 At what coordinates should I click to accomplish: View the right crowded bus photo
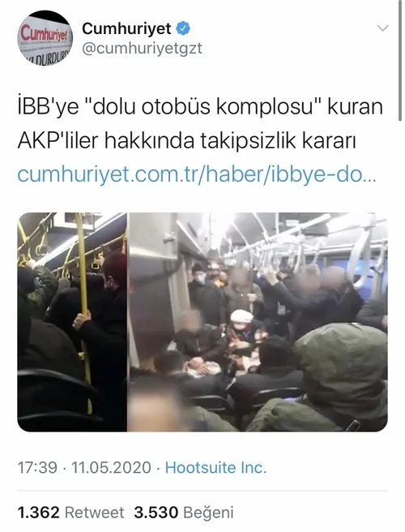coord(258,322)
